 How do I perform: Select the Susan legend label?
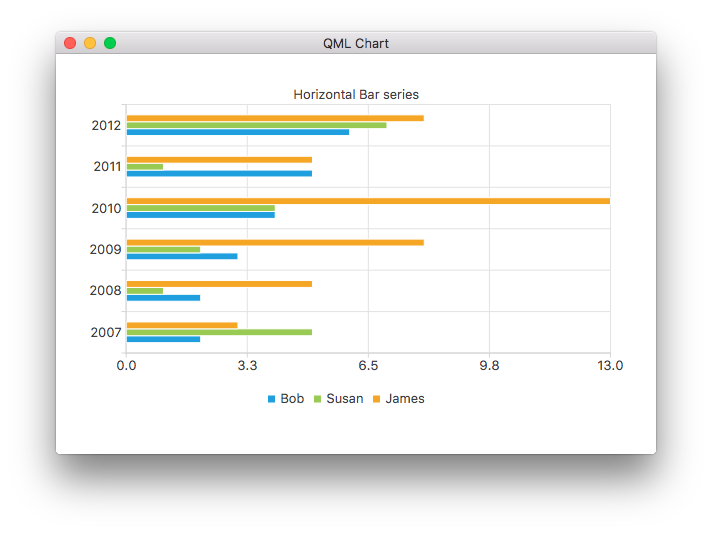pyautogui.click(x=345, y=399)
